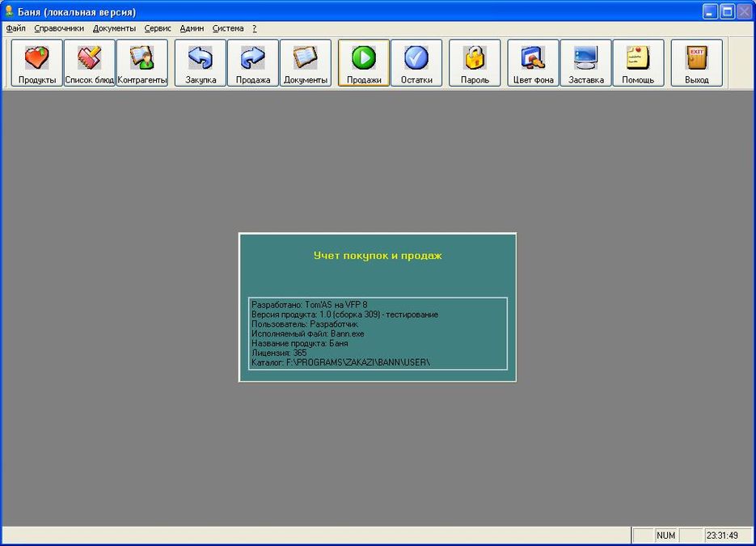Viewport: 756px width, 546px height.
Task: Open the Документы menu in menu bar
Action: point(114,28)
